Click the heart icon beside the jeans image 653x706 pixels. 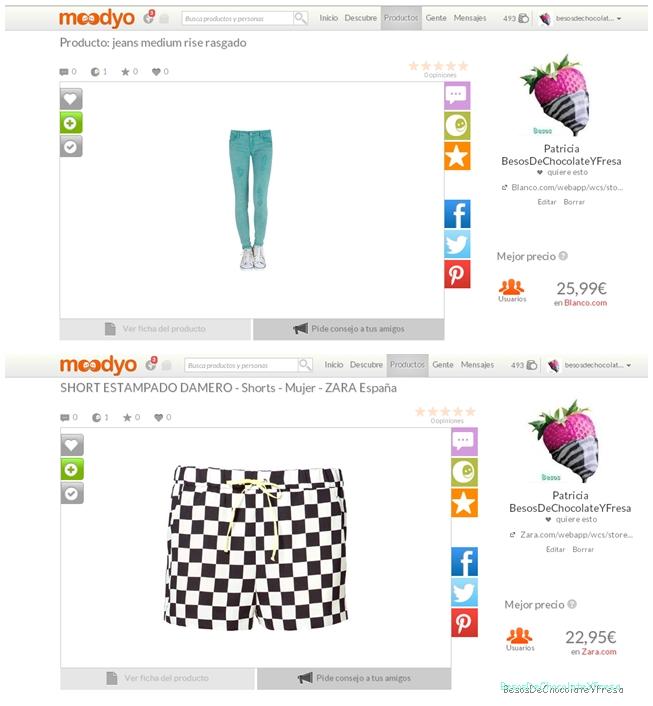click(71, 99)
